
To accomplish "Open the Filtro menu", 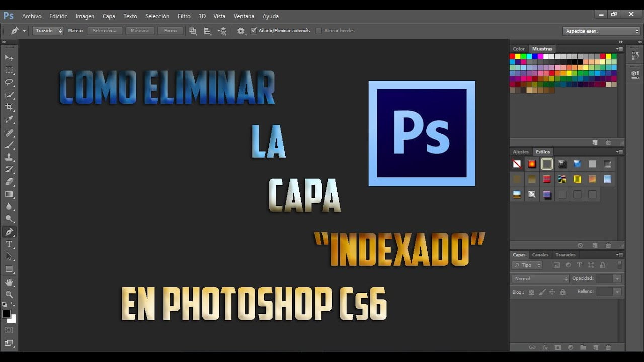I will tap(184, 16).
